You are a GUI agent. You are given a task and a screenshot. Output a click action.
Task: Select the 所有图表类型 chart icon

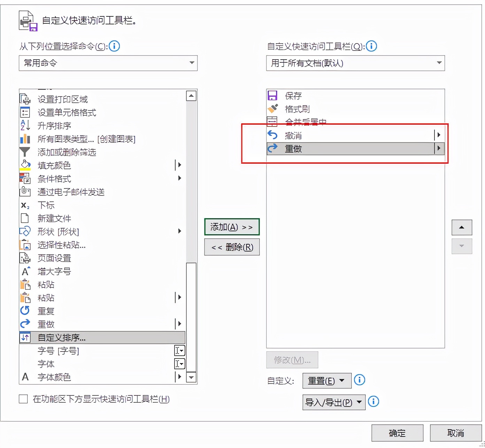coord(25,139)
